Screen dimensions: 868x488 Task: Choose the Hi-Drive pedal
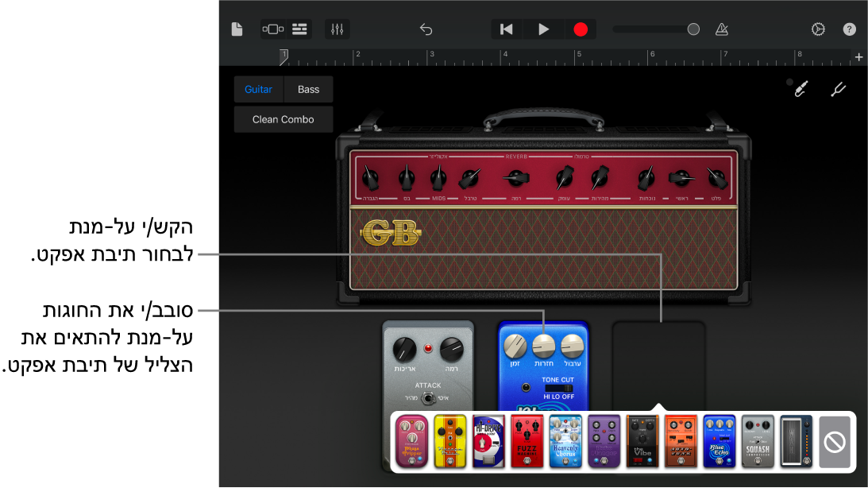(489, 442)
